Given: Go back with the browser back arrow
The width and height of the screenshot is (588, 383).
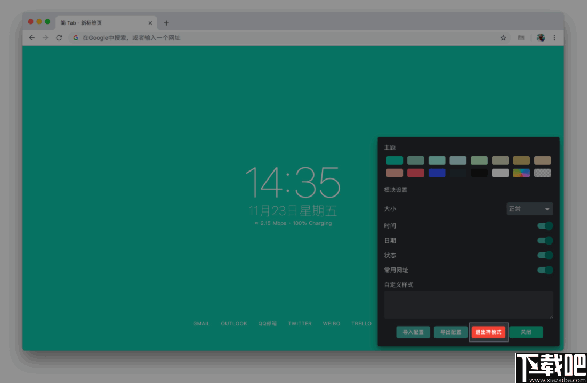Looking at the screenshot, I should click(32, 38).
